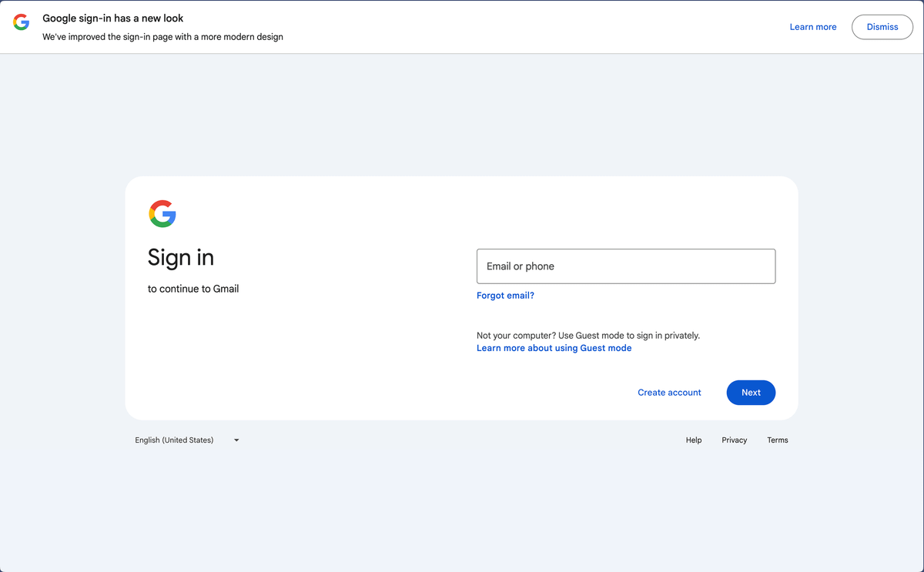Click the blue Next button
Image resolution: width=924 pixels, height=572 pixels.
751,393
